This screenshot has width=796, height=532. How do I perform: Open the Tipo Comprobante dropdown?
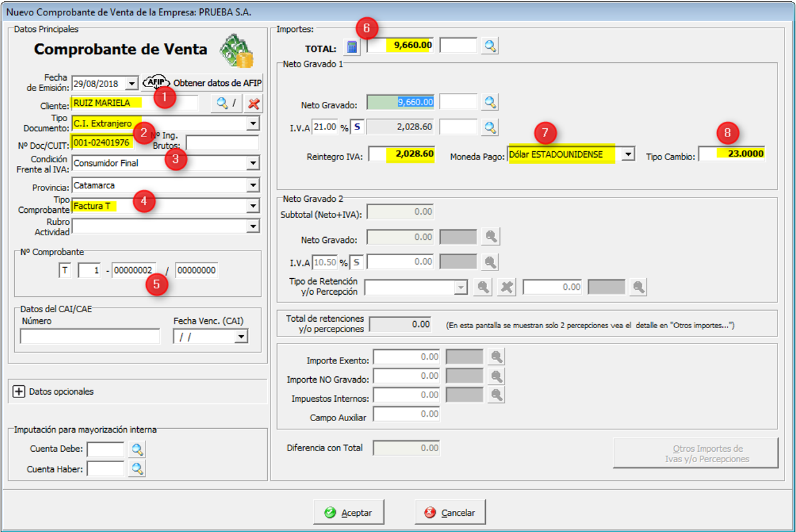(253, 206)
